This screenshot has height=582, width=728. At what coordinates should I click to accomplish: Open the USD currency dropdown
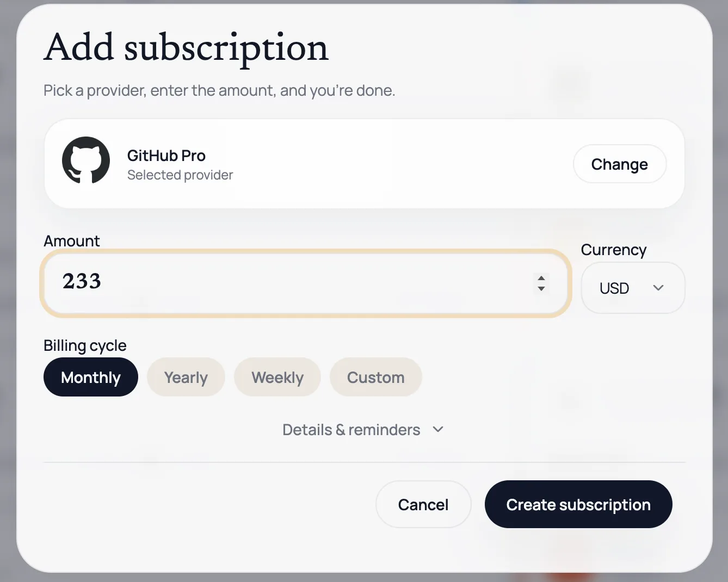633,288
